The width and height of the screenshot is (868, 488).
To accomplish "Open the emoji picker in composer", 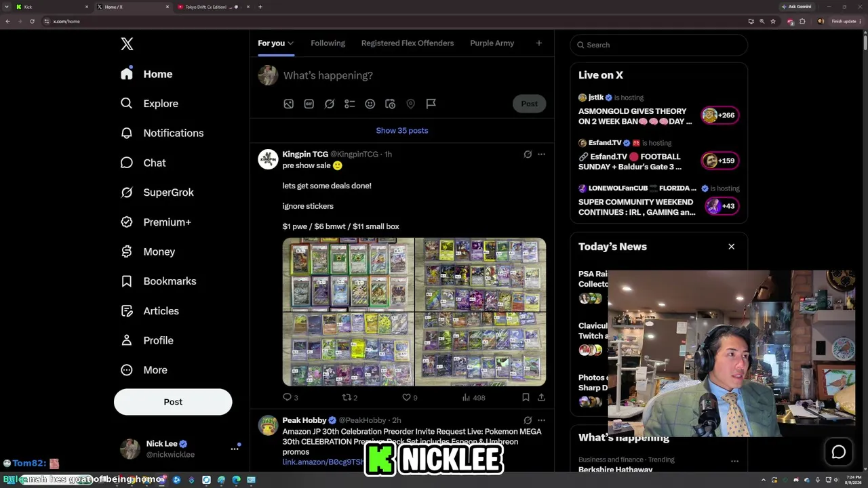I will (370, 104).
